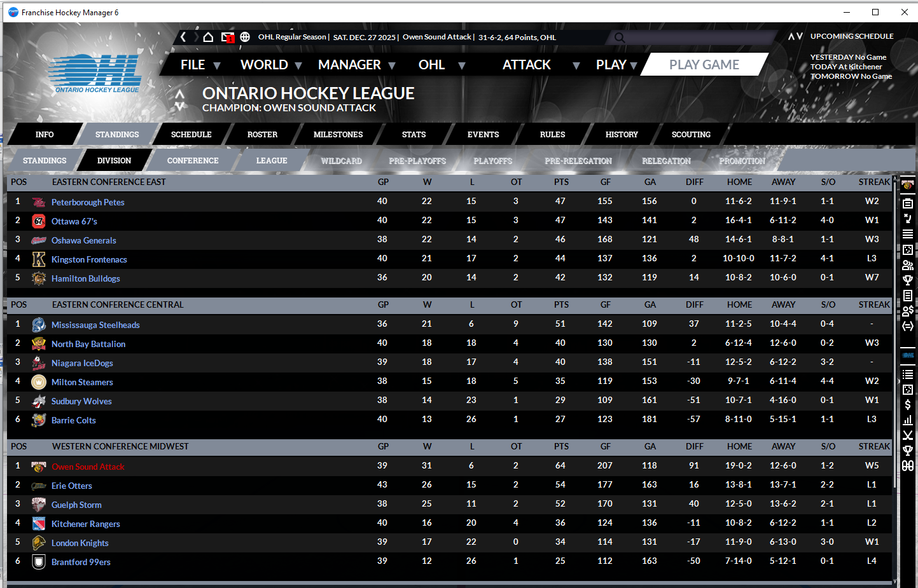Open the SCHEDULE tab
Image resolution: width=918 pixels, height=588 pixels.
pos(191,135)
